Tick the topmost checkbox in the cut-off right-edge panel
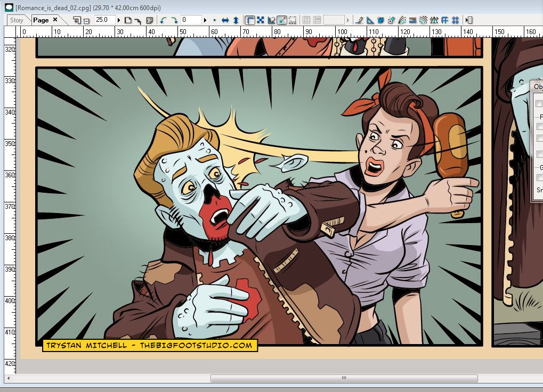Image resolution: width=543 pixels, height=392 pixels. click(539, 103)
